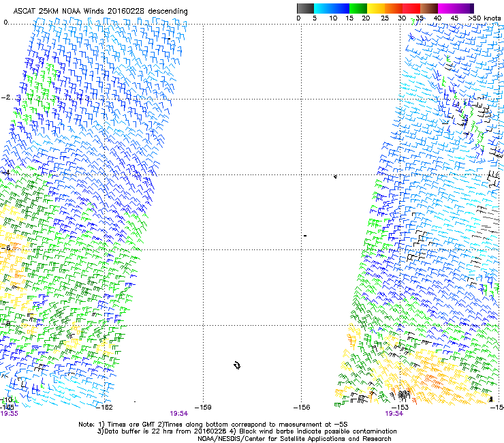Image resolution: width=504 pixels, height=443 pixels.
Task: Click the '-153' longitude axis label
Action: point(400,408)
